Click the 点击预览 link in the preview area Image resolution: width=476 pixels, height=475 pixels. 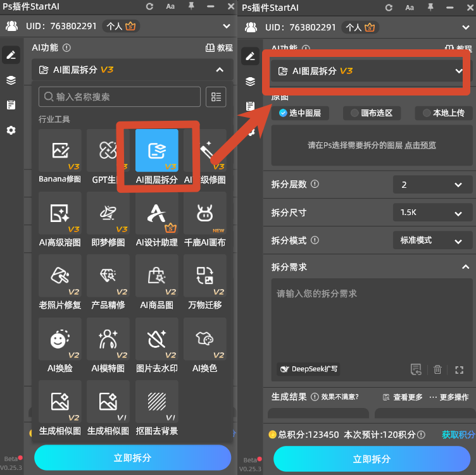point(420,145)
